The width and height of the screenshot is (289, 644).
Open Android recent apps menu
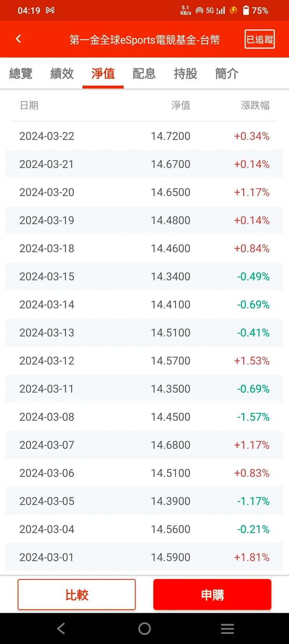pos(227,628)
